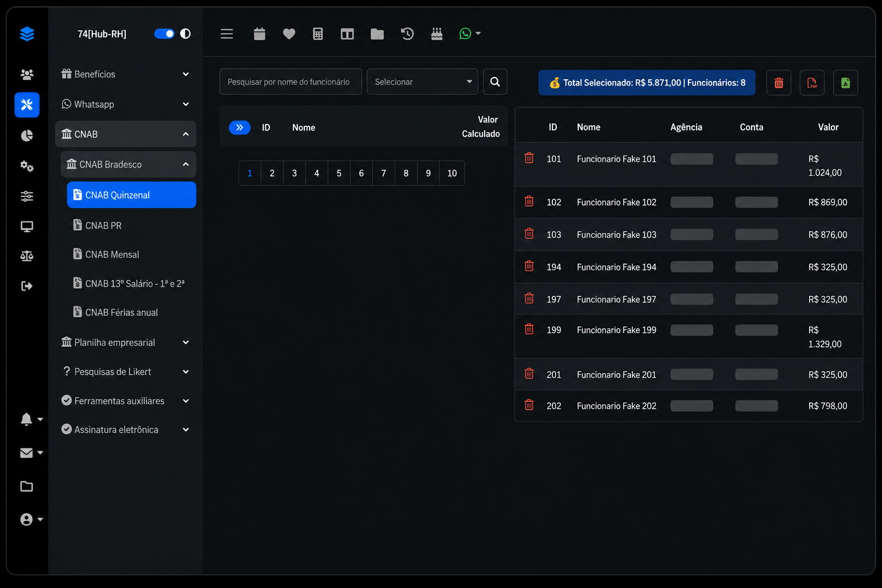Open CNAB Mensal item
This screenshot has height=588, width=882.
click(131, 254)
